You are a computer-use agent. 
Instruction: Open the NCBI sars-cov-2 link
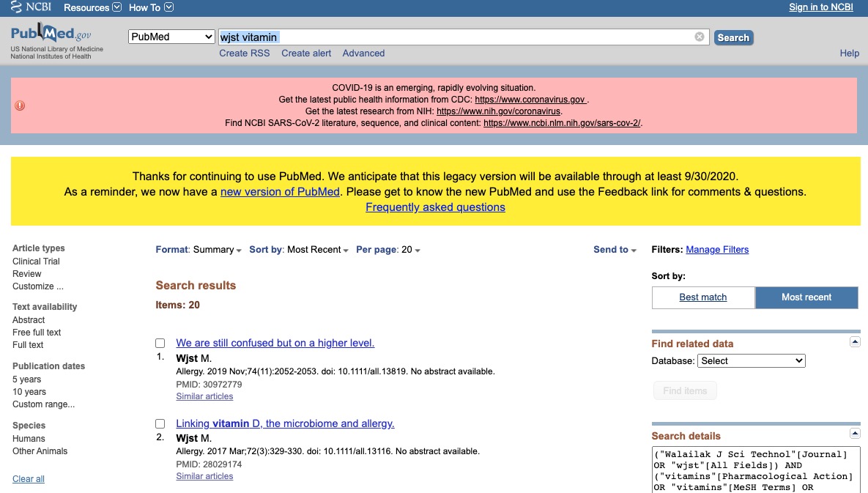[561, 123]
